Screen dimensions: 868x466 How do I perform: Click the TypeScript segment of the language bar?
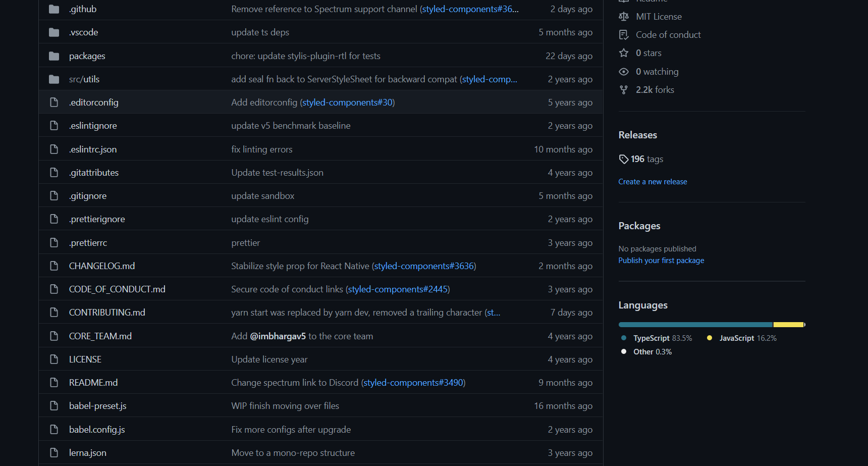click(695, 325)
